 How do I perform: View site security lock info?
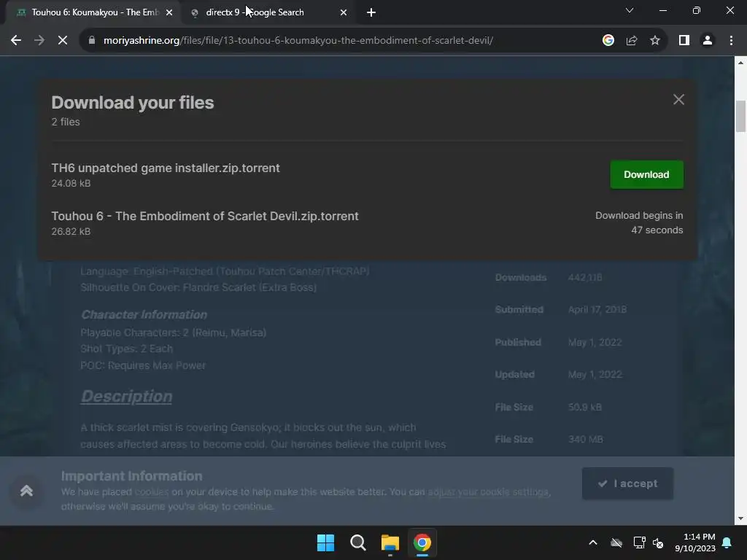[x=92, y=41]
